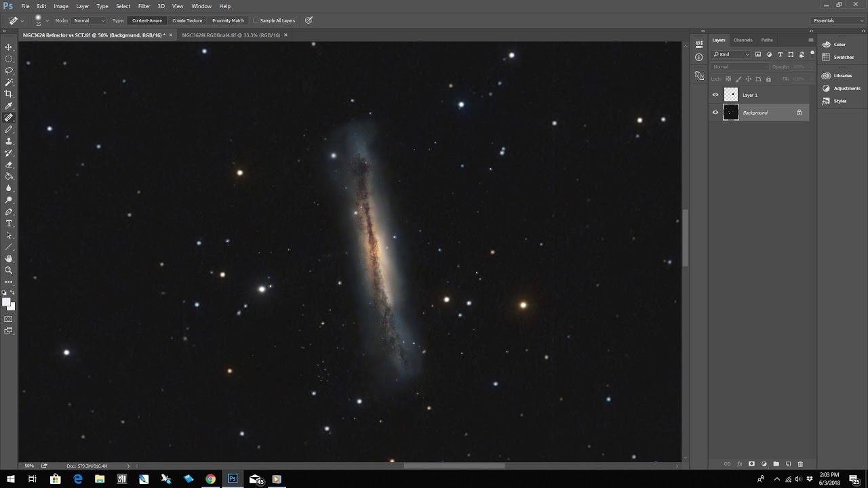Open the Filter menu
Viewport: 868px width, 488px height.
144,6
